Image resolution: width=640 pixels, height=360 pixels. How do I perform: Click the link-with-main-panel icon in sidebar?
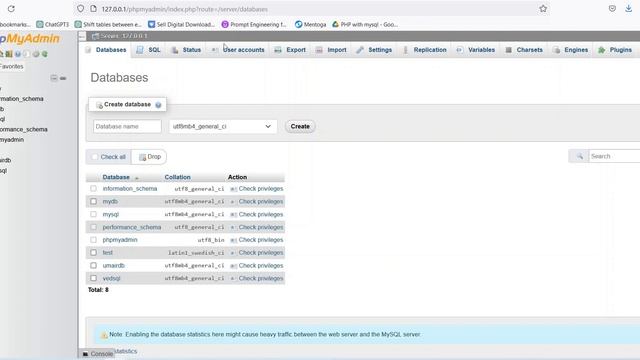click(x=63, y=78)
